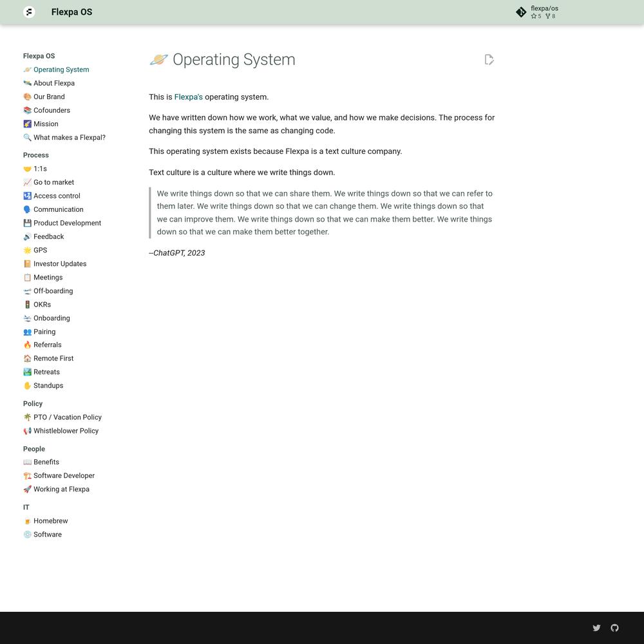This screenshot has width=644, height=644.
Task: Open the Onboarding page
Action: [46, 317]
